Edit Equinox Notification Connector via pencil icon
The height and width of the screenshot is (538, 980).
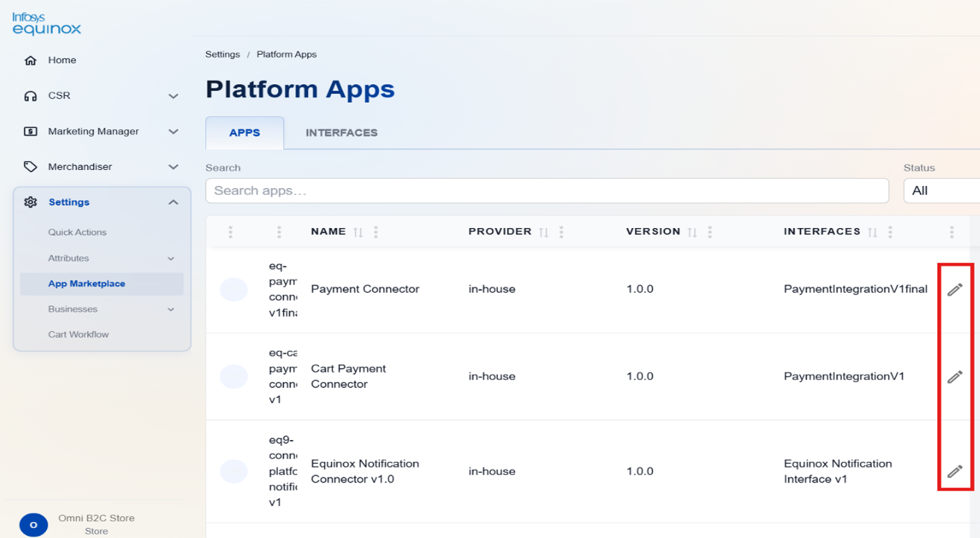point(955,471)
